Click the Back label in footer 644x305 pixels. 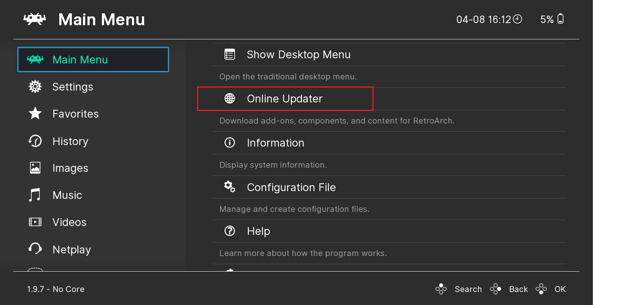(x=518, y=289)
